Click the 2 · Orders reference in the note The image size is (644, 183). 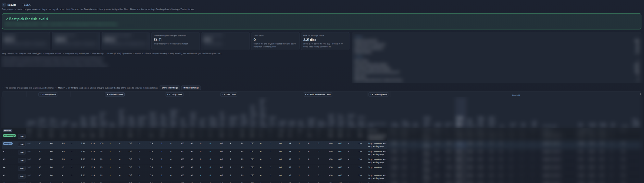pyautogui.click(x=73, y=88)
